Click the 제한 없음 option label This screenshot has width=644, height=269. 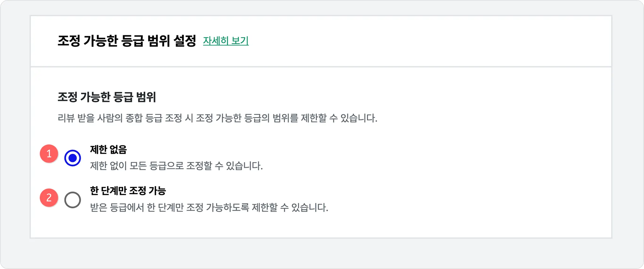pyautogui.click(x=108, y=149)
